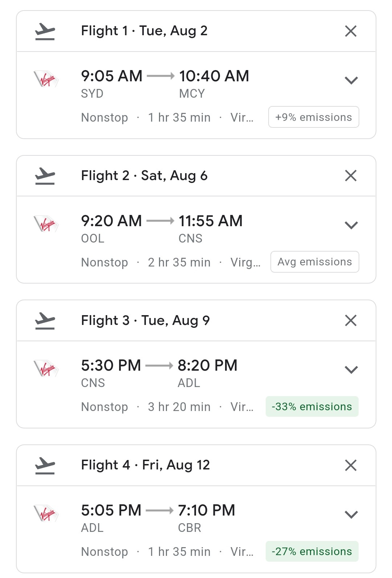Screen dimensions: 392x578
Task: Open the +9% emissions badge
Action: 314,117
